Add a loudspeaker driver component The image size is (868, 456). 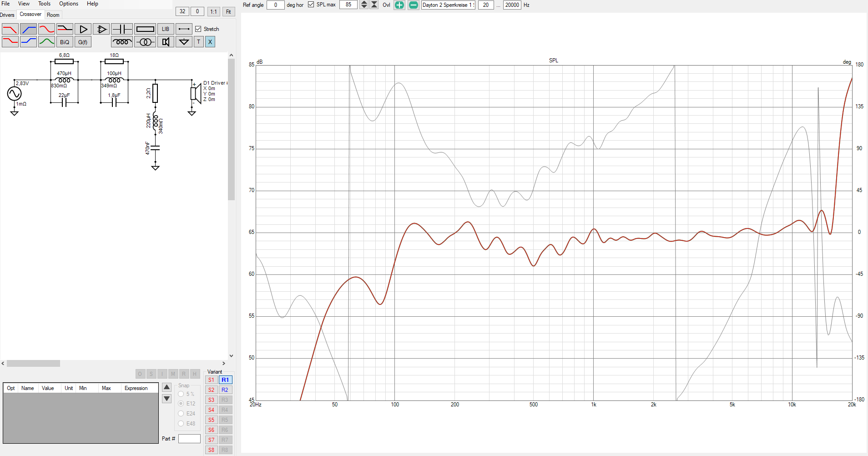coord(166,42)
